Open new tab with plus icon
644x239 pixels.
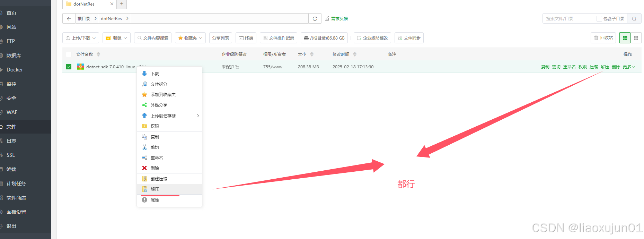coord(122,4)
